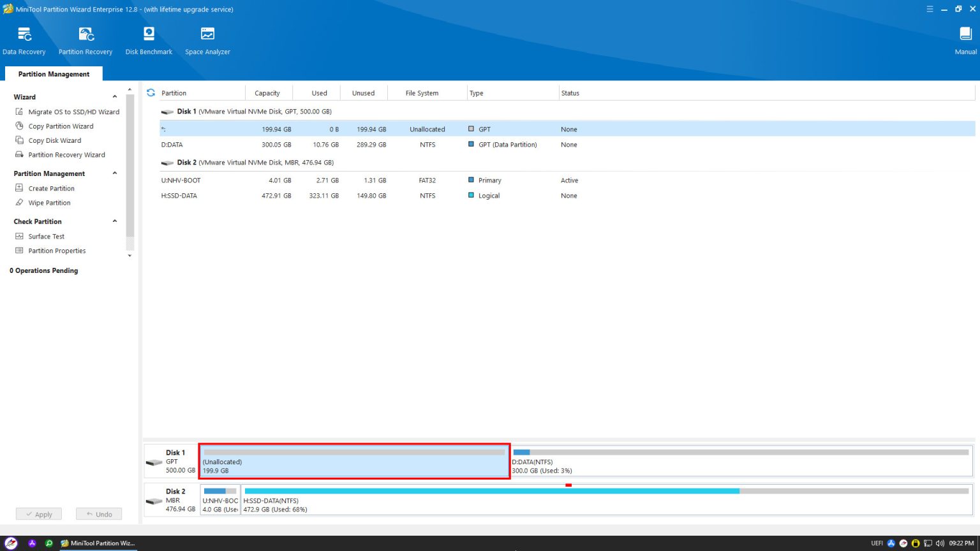980x551 pixels.
Task: Open the hamburger menu in title bar
Action: click(x=930, y=9)
